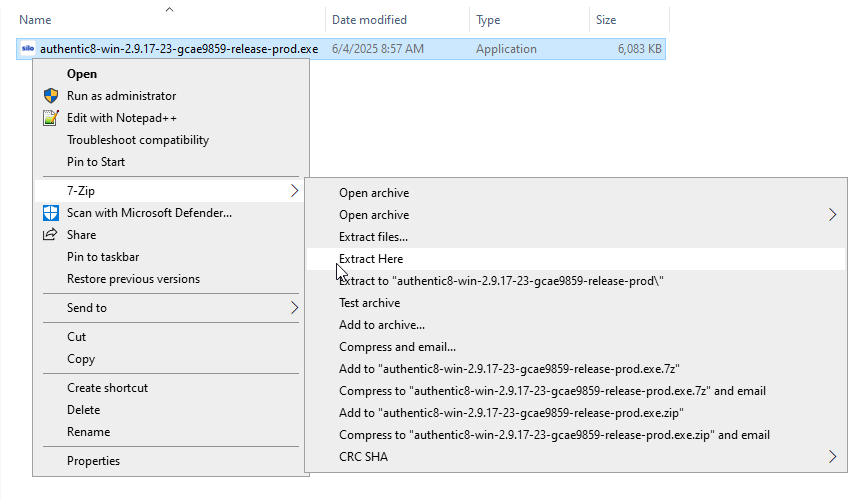This screenshot has width=867, height=500.
Task: Sort by the Date modified column header
Action: click(x=369, y=20)
